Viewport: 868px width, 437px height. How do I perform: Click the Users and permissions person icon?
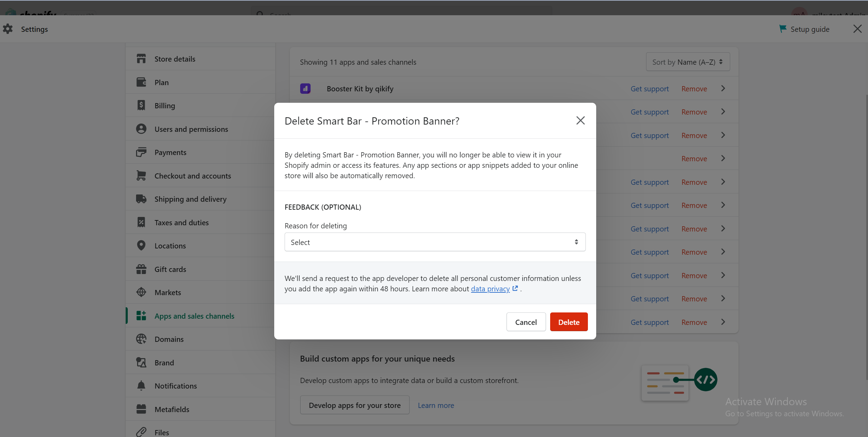[x=141, y=129]
